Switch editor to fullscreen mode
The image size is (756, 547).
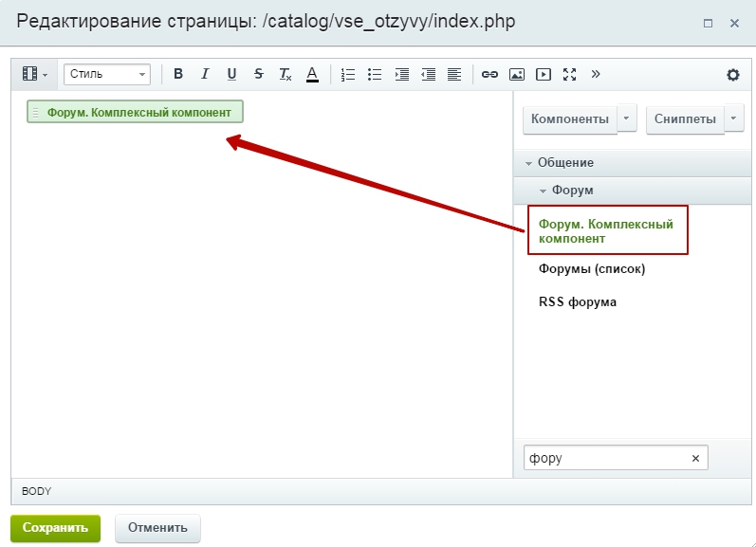569,74
